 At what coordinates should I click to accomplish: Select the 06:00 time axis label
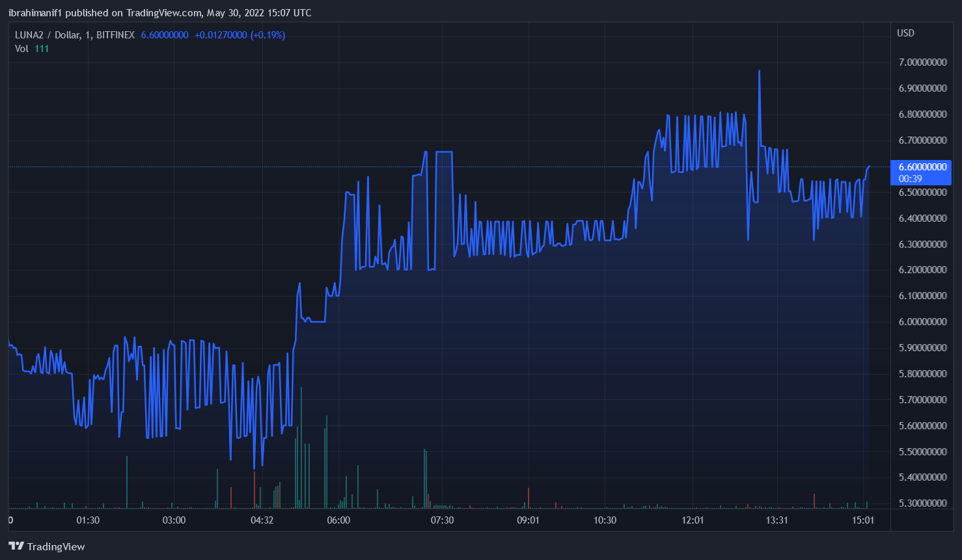[x=338, y=520]
